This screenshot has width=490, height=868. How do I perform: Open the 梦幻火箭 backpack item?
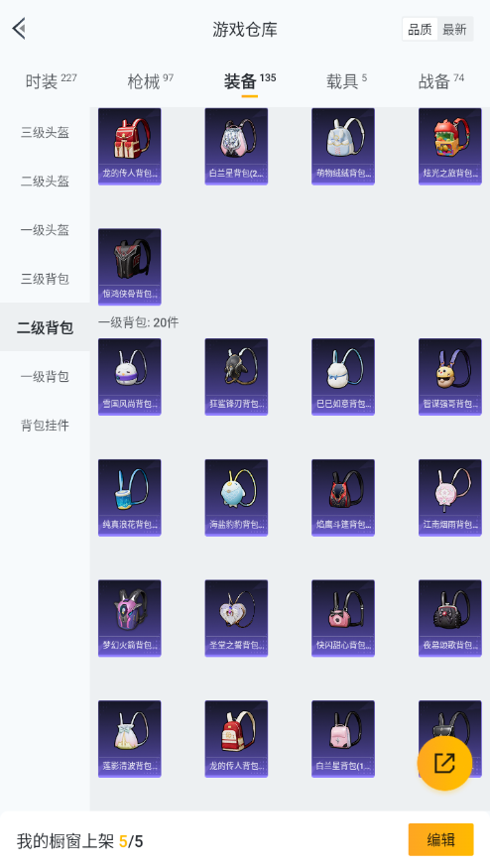click(x=130, y=618)
